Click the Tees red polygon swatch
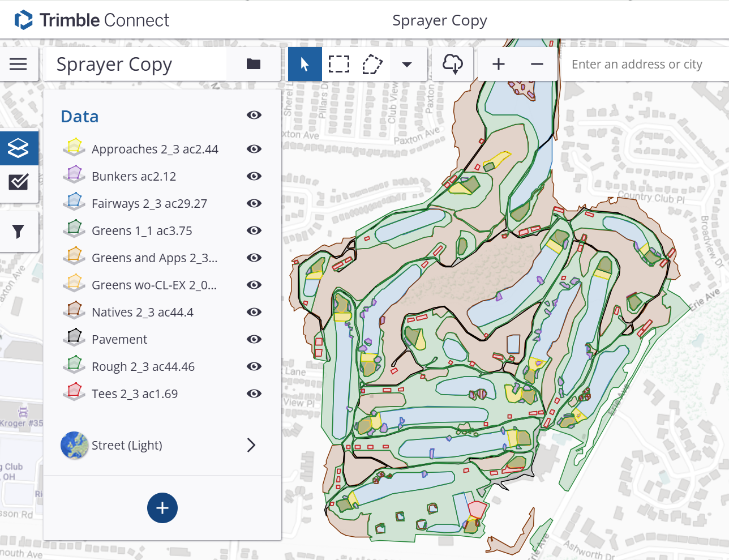Screen dimensions: 729x560 tap(74, 392)
